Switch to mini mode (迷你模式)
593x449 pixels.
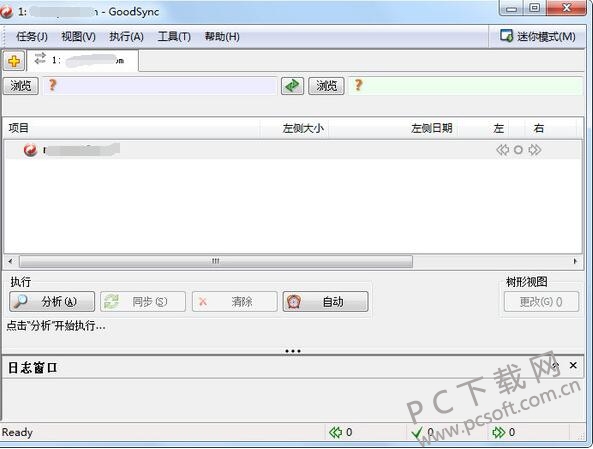click(x=537, y=36)
